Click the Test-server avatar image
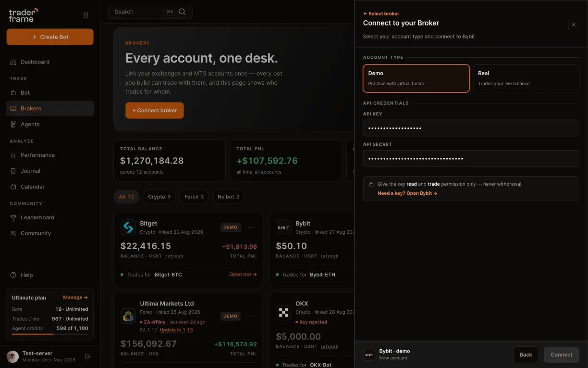588x368 pixels. [12, 356]
